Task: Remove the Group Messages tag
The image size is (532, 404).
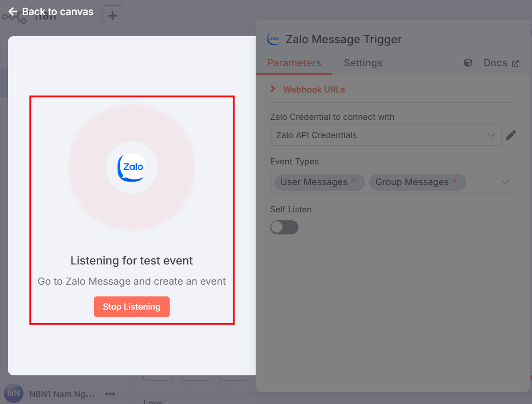Action: coord(454,181)
